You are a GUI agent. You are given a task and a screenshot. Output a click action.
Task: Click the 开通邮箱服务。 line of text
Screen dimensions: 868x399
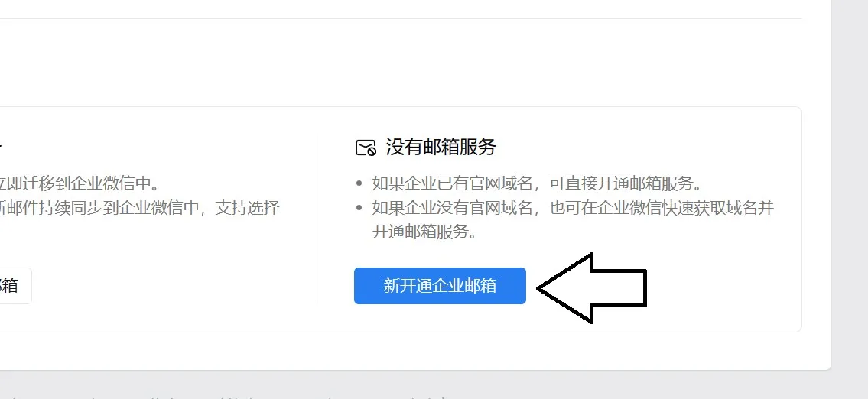click(x=424, y=232)
